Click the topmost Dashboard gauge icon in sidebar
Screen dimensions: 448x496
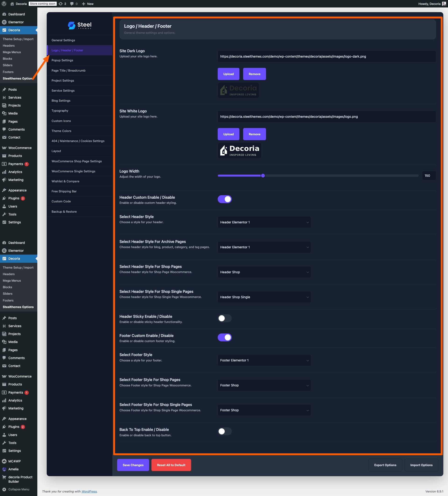pyautogui.click(x=4, y=14)
